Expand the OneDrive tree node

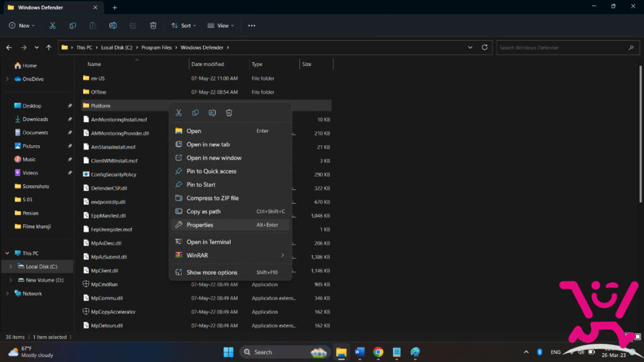tap(8, 79)
